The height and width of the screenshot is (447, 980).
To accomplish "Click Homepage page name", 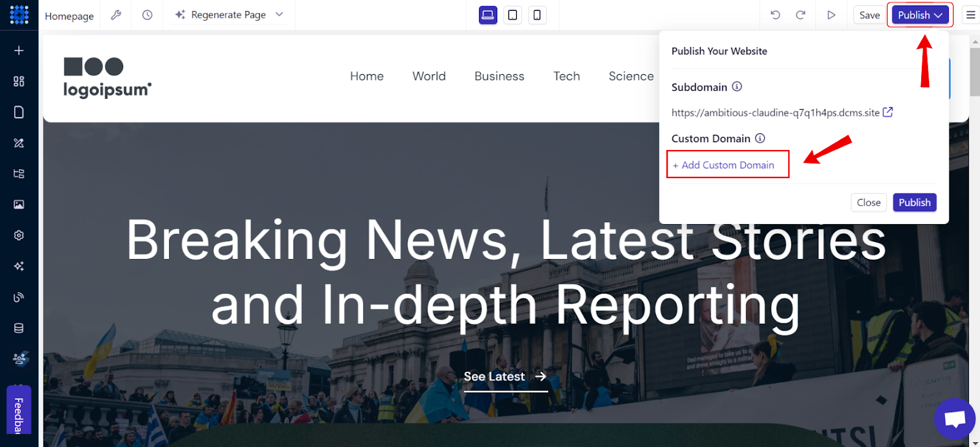I will (69, 16).
